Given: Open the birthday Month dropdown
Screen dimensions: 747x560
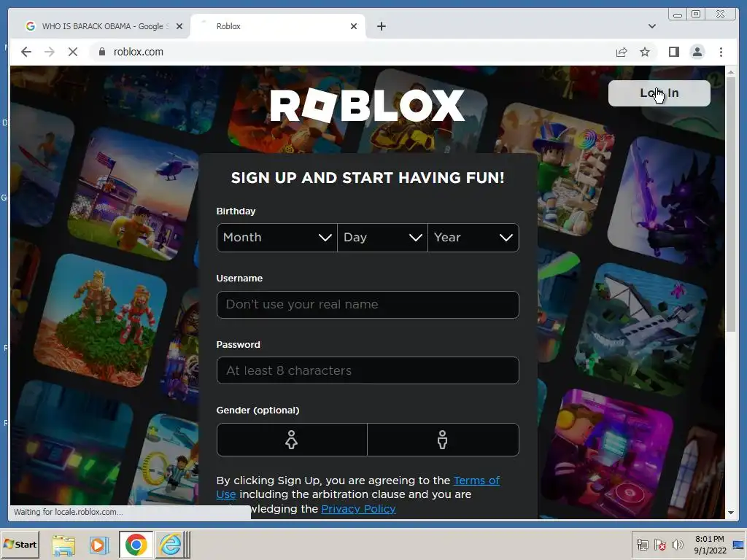Looking at the screenshot, I should click(276, 238).
